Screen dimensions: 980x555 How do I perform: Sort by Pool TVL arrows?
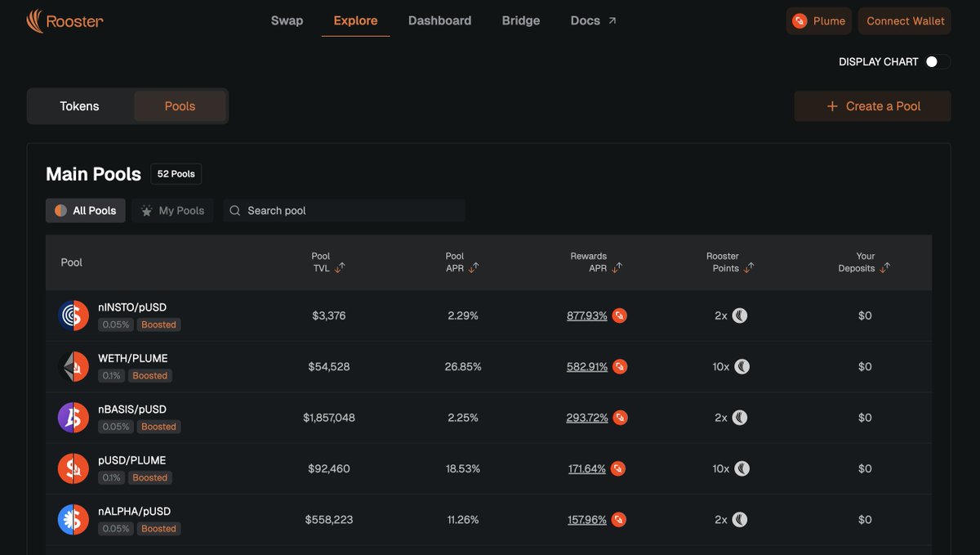[x=340, y=267]
